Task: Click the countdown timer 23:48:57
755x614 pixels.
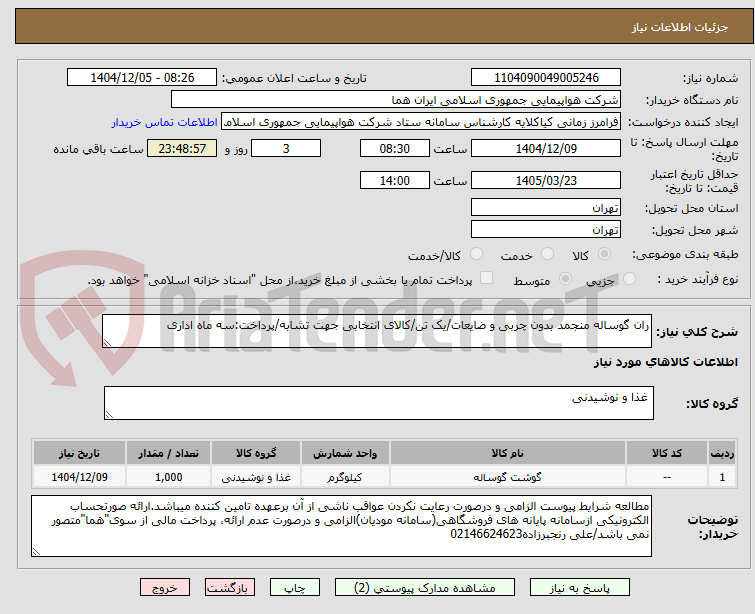Action: pyautogui.click(x=182, y=148)
